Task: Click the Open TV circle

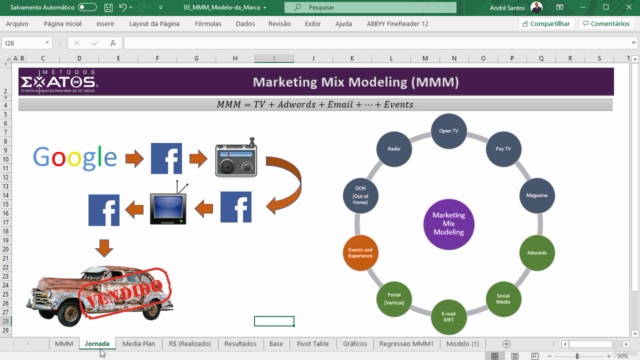Action: point(449,131)
